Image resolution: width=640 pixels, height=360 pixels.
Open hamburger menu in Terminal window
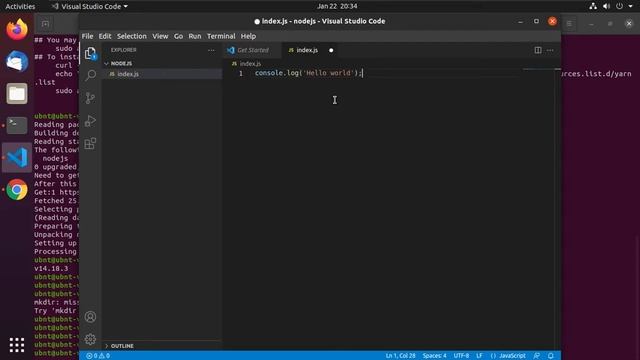569,24
